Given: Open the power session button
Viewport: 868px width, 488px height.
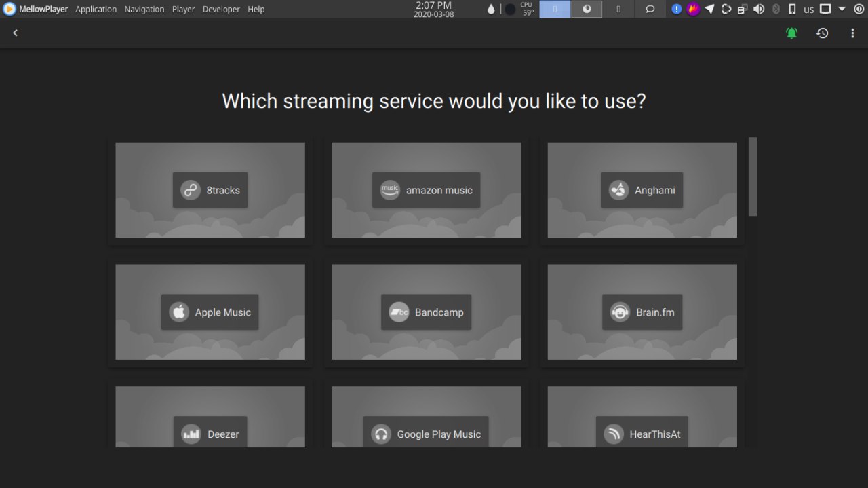Looking at the screenshot, I should 859,9.
